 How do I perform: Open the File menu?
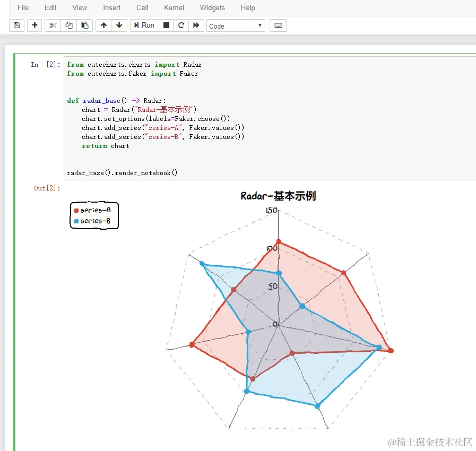coord(23,7)
